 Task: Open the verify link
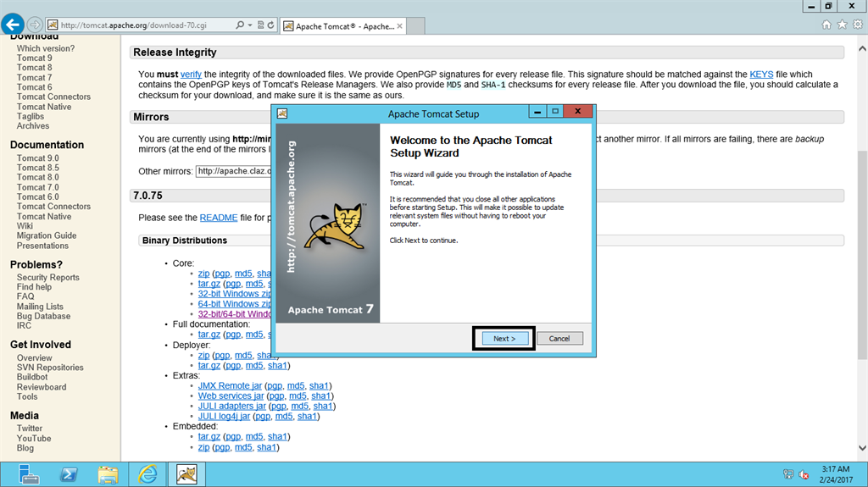[x=191, y=75]
